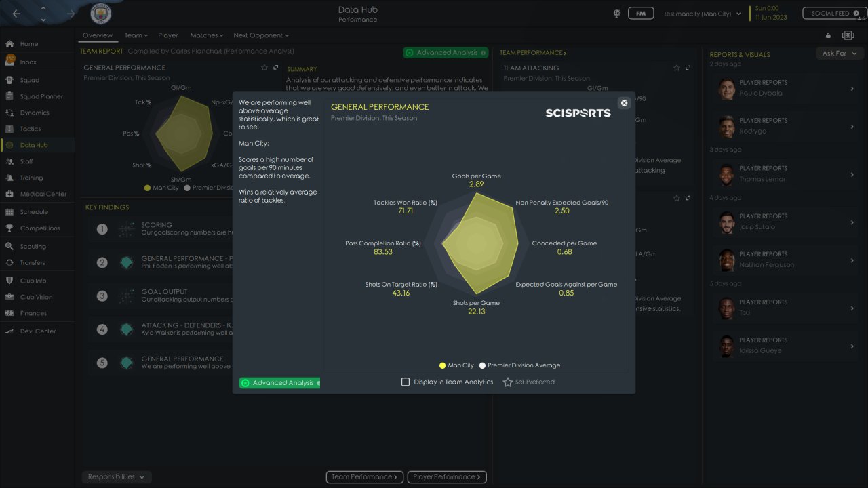Toggle Set Preferred star in the popup
The image size is (868, 488).
(x=508, y=382)
